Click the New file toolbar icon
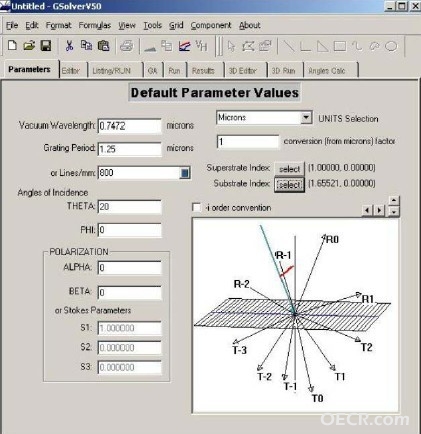 coord(12,45)
